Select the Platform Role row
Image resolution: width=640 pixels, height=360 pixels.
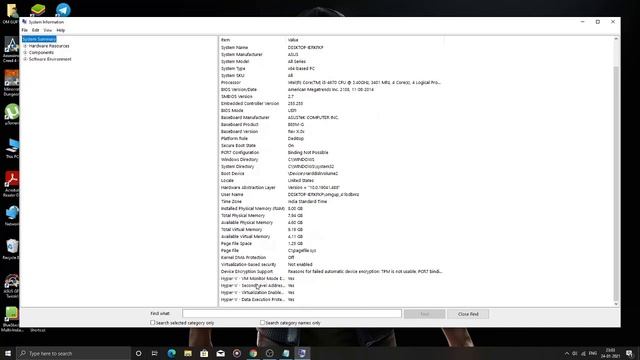(331, 138)
